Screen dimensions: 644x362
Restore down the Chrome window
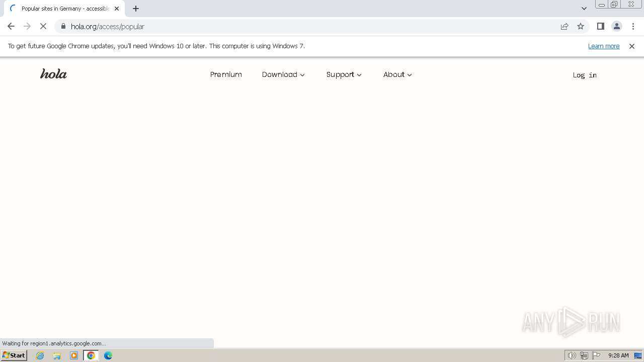coord(614,4)
